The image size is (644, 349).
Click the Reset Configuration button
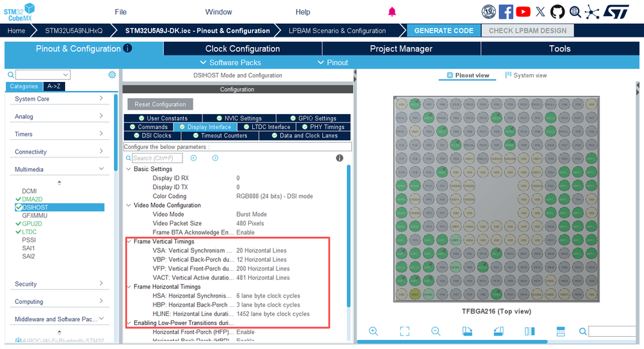pyautogui.click(x=160, y=105)
